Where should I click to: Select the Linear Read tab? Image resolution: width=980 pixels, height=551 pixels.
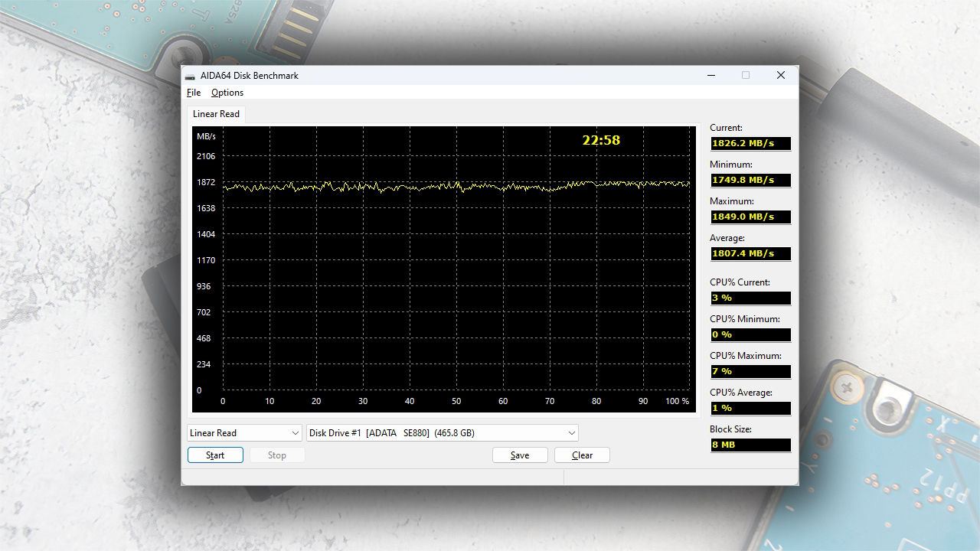pos(216,114)
